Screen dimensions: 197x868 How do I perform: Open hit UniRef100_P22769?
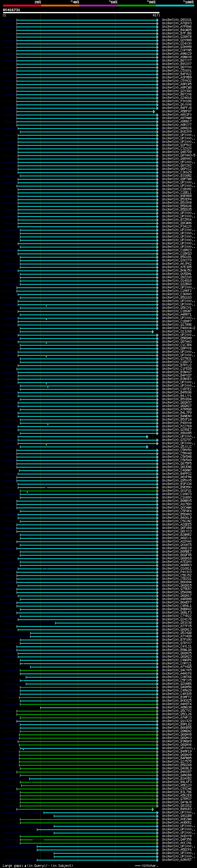point(176,426)
